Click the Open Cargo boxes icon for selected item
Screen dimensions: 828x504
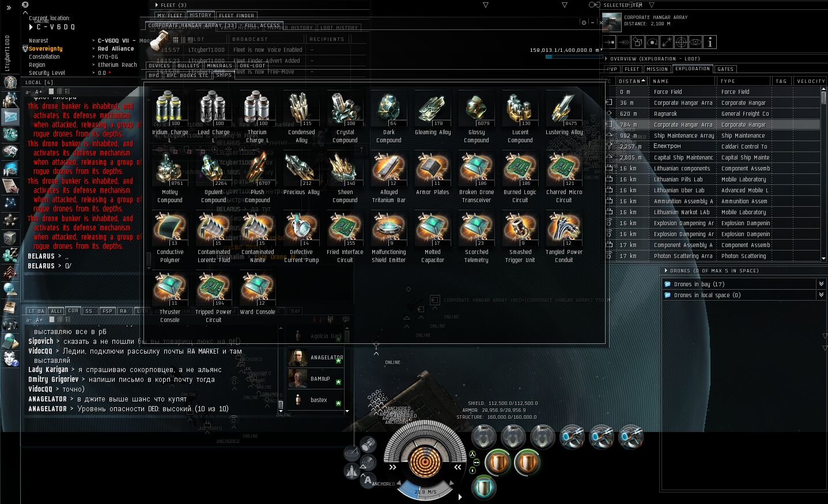coord(637,42)
